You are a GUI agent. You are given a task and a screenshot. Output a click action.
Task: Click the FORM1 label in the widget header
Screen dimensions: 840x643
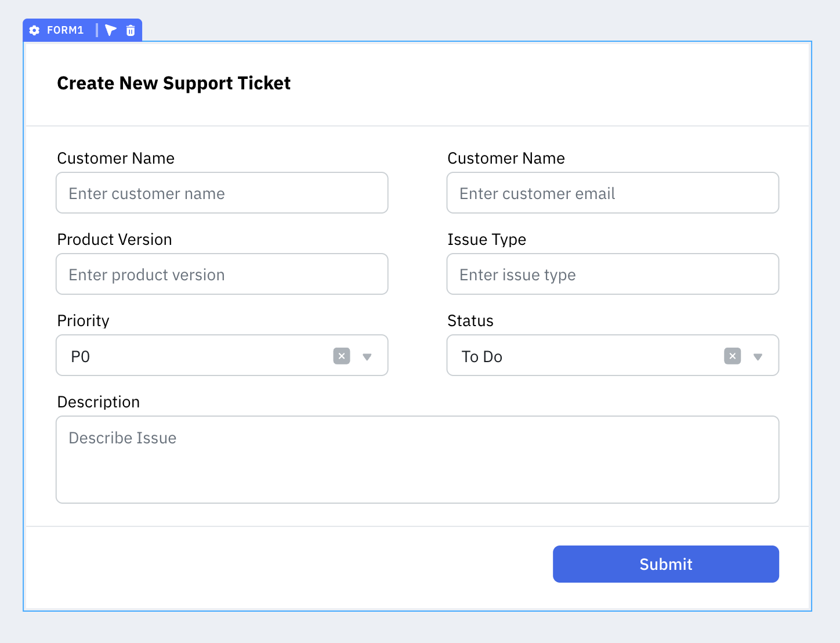coord(66,30)
